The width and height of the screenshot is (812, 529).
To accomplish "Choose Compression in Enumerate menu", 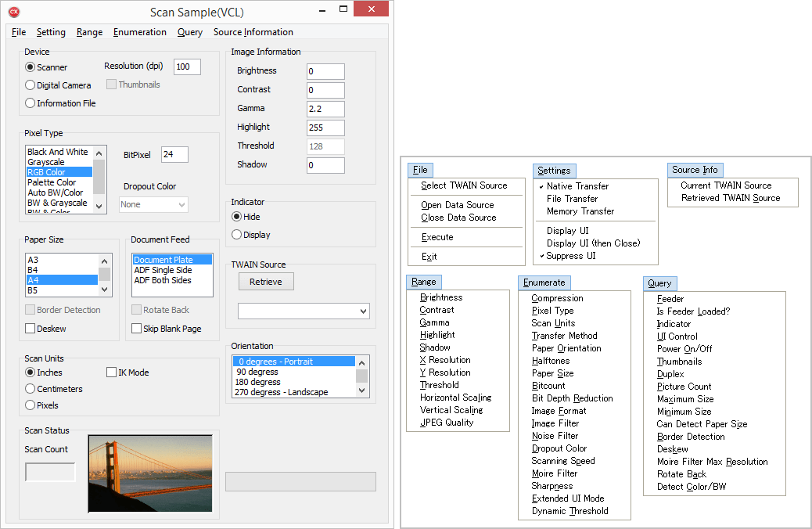I will point(557,298).
